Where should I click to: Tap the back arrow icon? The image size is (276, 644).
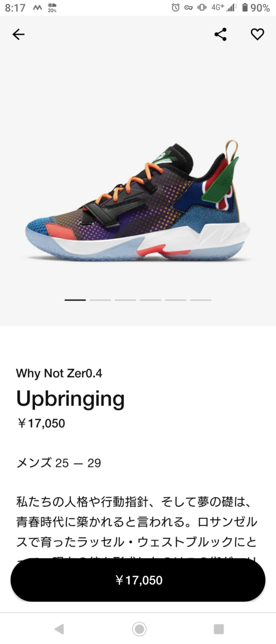tap(18, 34)
